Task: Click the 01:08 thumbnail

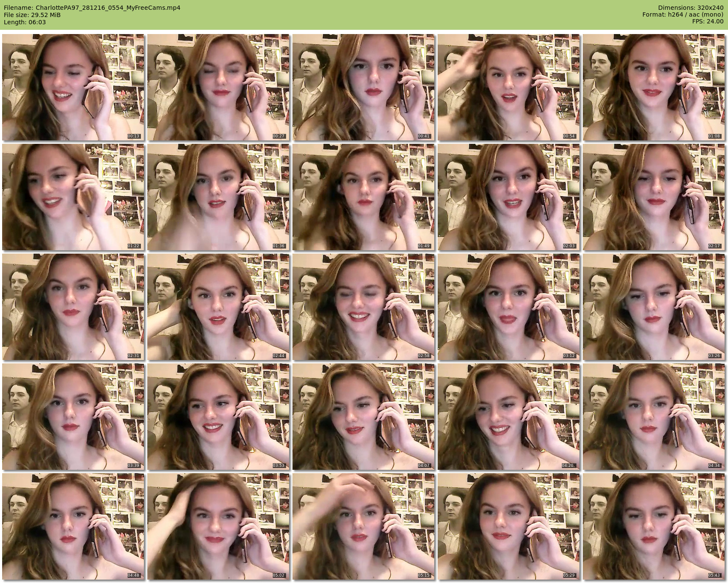Action: [654, 87]
